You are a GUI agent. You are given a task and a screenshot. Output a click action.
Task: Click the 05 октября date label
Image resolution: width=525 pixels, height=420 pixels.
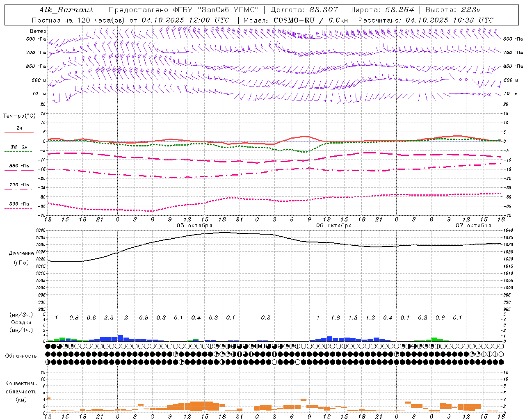tap(194, 226)
